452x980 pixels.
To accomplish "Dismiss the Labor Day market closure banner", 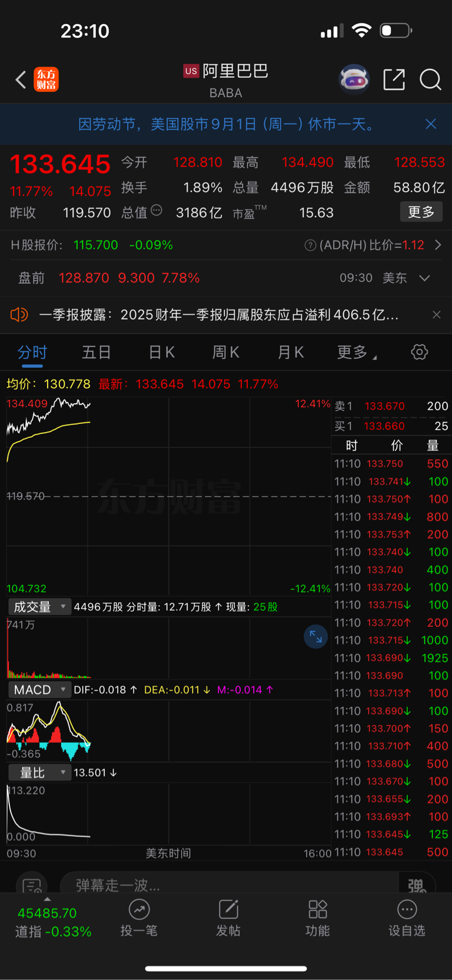I will pos(431,124).
